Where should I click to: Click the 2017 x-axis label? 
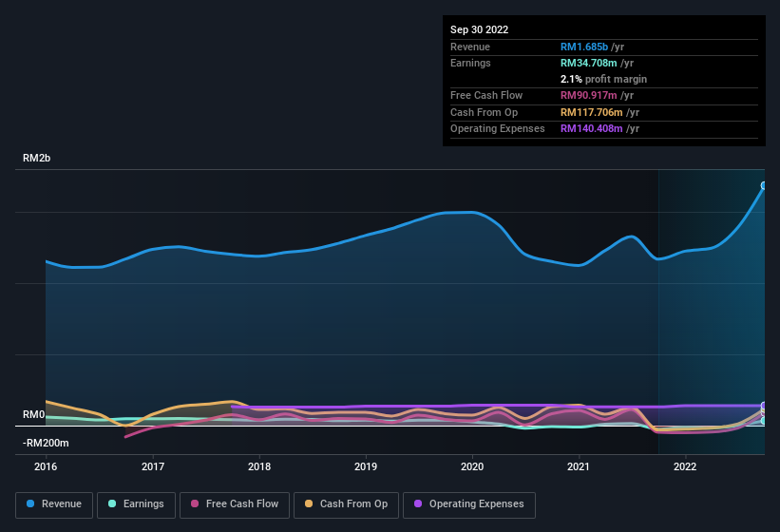coord(153,466)
